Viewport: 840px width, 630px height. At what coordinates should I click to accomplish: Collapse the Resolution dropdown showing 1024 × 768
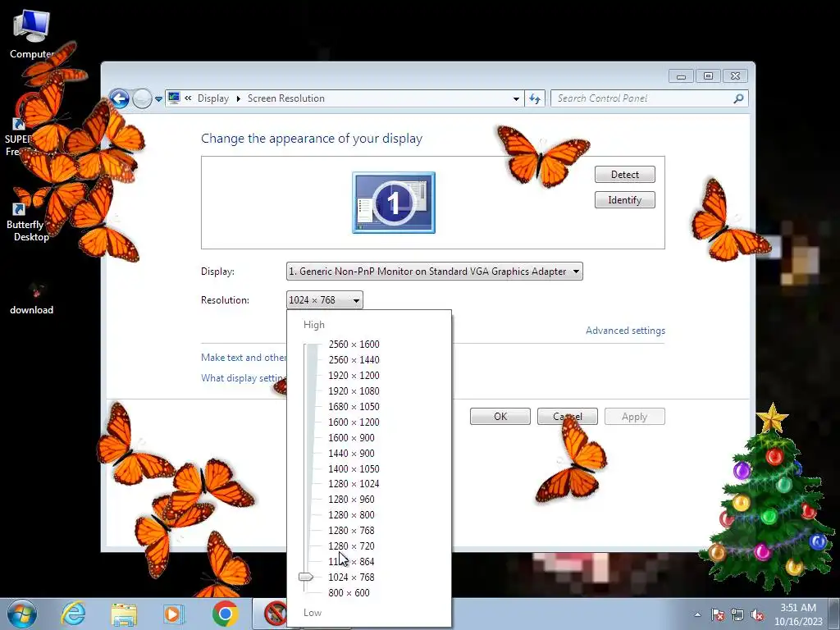(x=325, y=300)
